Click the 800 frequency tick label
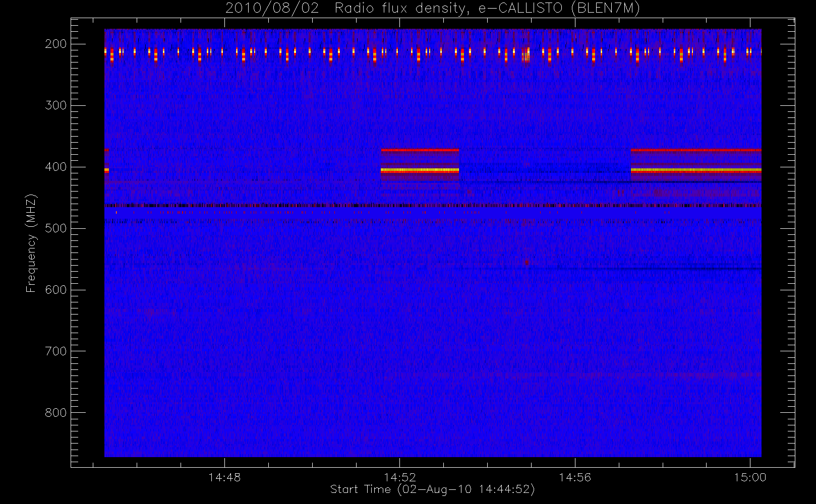This screenshot has width=816, height=504. pos(56,413)
